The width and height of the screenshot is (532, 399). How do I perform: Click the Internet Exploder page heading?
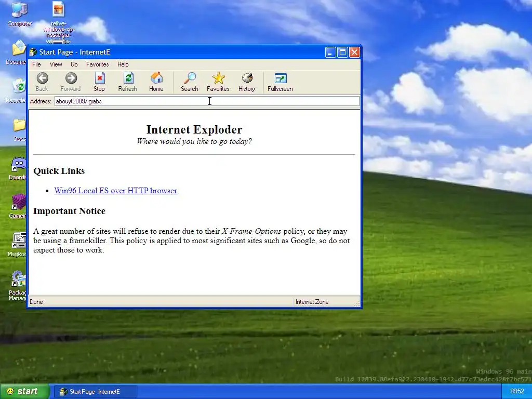tap(194, 129)
